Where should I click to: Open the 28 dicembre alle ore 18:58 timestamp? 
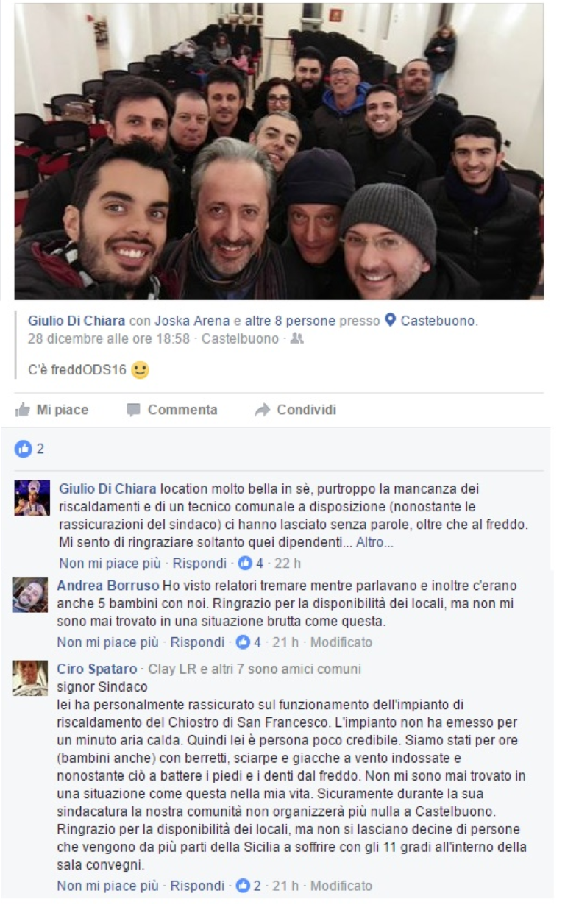[109, 339]
